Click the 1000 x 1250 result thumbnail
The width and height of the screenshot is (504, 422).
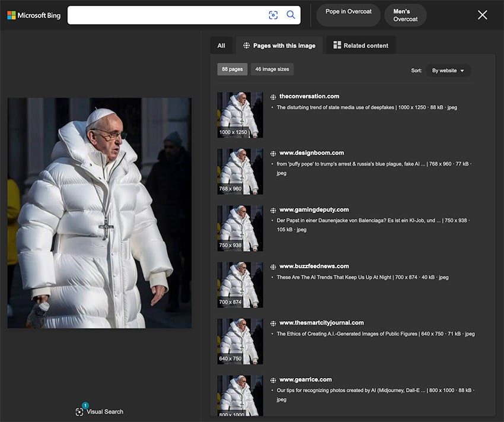(240, 113)
